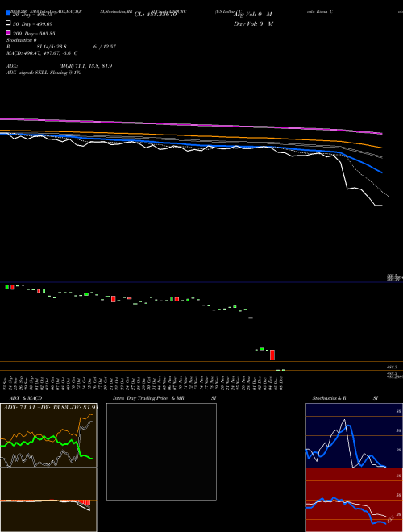This screenshot has height=532, width=403.
Task: Click the ADX: 71.11 +DY: 13.83 header
Action: click(x=51, y=407)
